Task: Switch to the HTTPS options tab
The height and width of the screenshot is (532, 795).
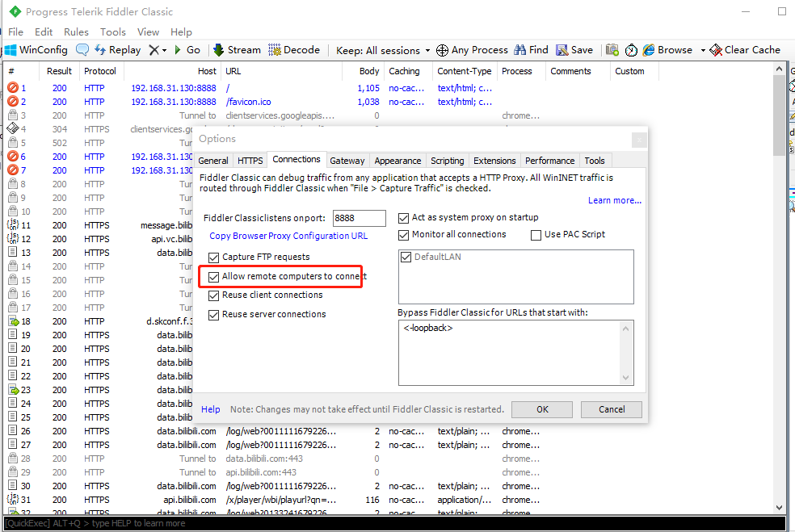Action: point(250,161)
